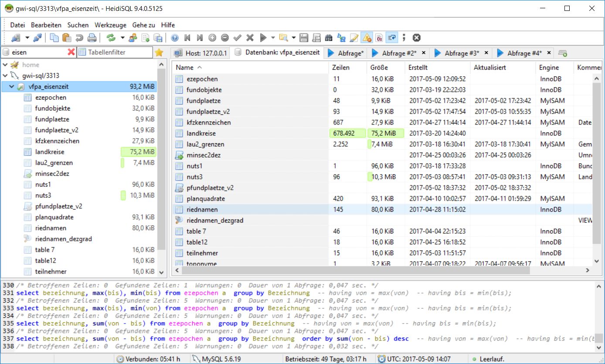This screenshot has height=364, width=605.
Task: Collapse the home tree node
Action: pyautogui.click(x=5, y=65)
